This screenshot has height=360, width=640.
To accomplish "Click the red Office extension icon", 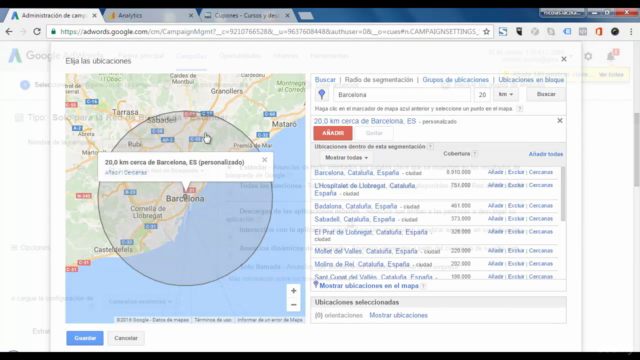I will 599,31.
